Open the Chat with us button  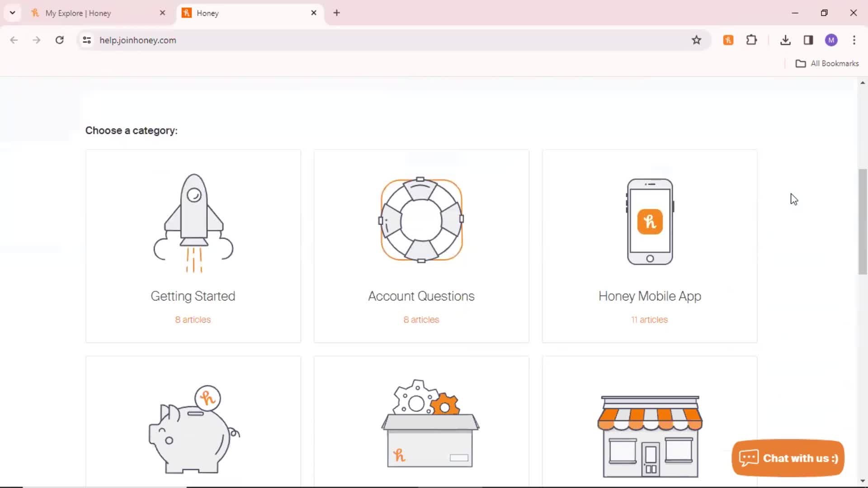(788, 458)
